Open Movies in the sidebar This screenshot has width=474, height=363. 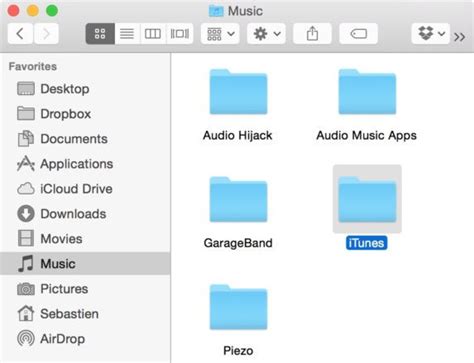85,239
